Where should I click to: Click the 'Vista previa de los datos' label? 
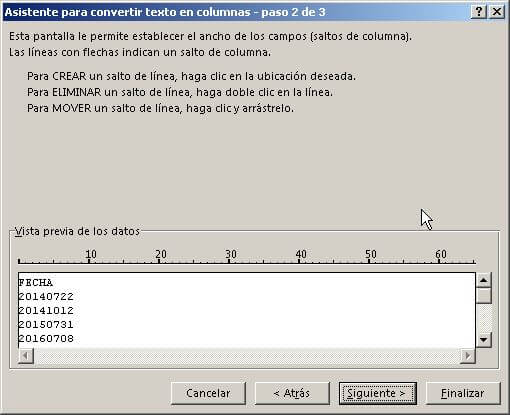tap(77, 231)
